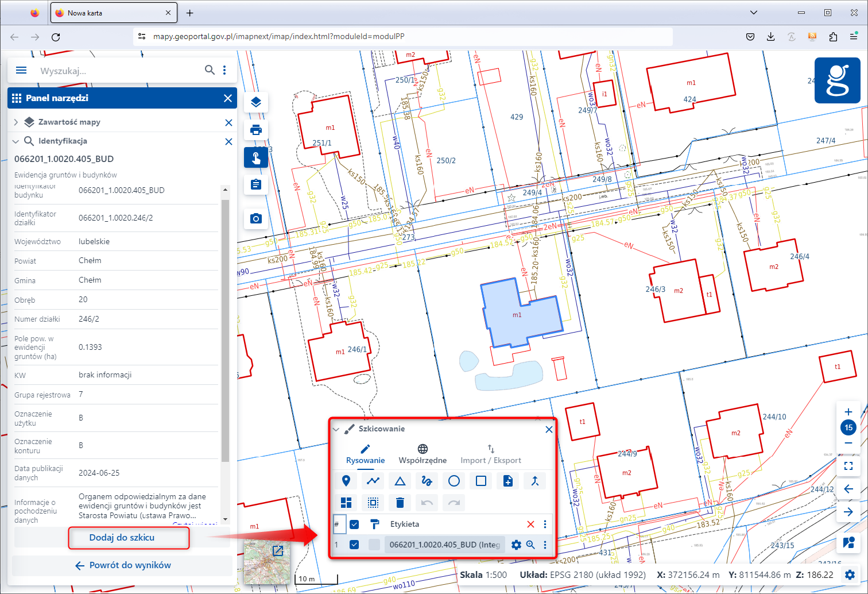Open the map layers button
The image size is (868, 594).
256,102
